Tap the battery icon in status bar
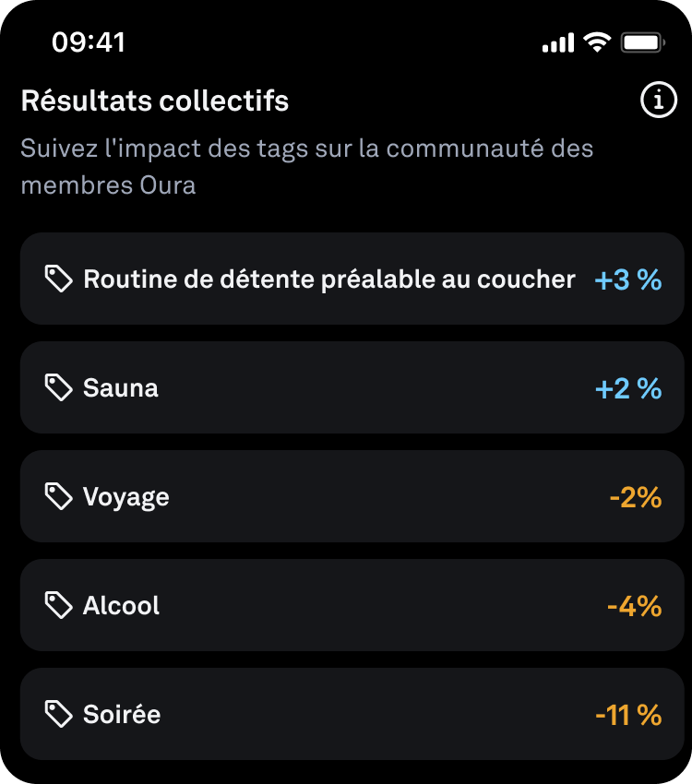The width and height of the screenshot is (692, 784). [643, 42]
